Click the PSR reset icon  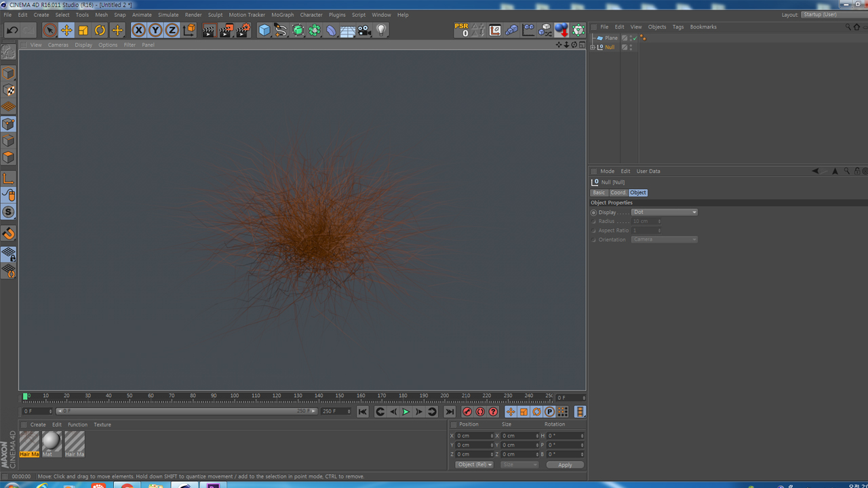[x=462, y=30]
